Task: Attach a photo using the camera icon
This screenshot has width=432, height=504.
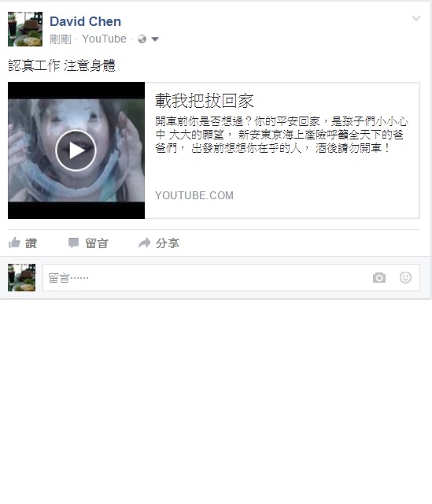Action: (x=379, y=278)
